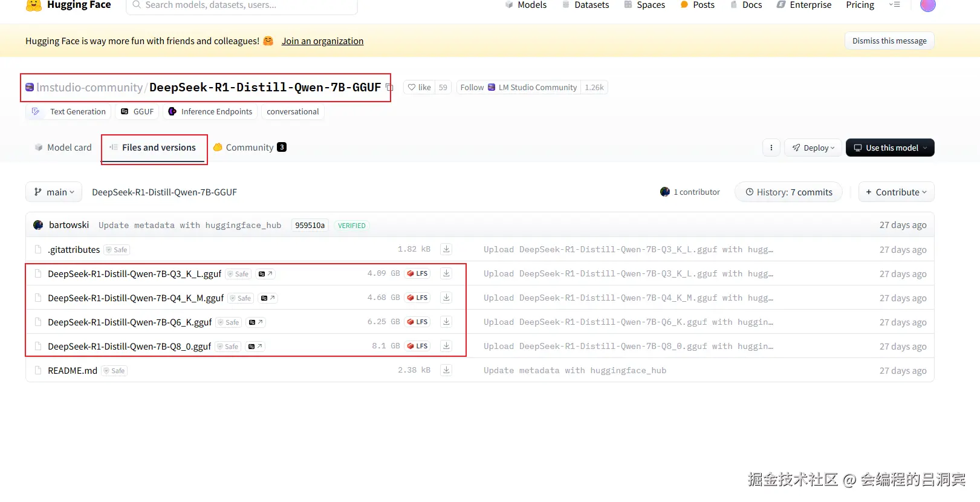Click the 1 contributor label

[x=690, y=192]
